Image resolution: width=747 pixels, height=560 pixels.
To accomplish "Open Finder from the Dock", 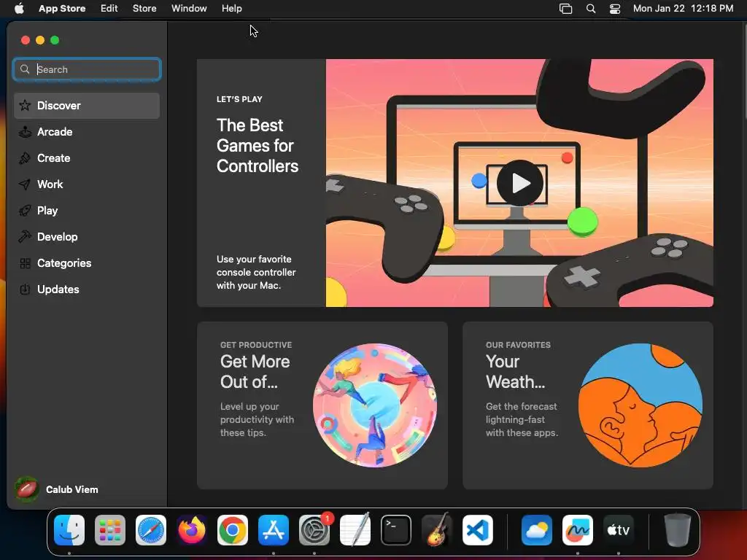I will click(69, 530).
